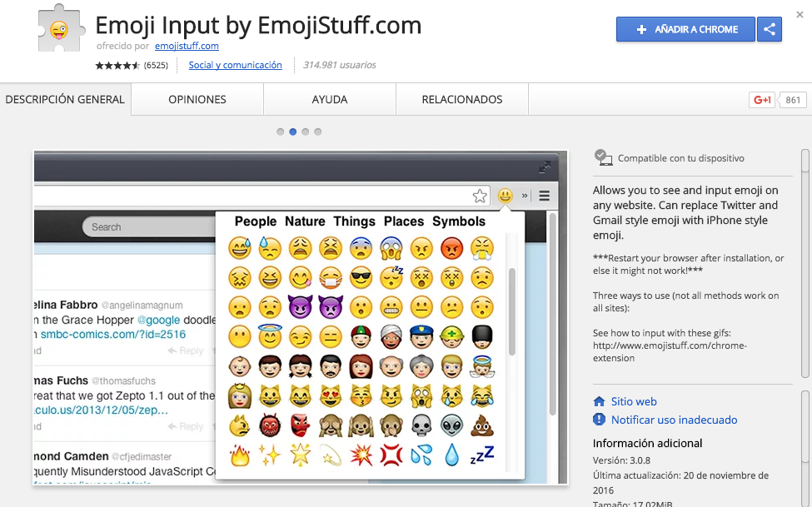This screenshot has width=812, height=507.
Task: Switch to the OPINIONES tab
Action: click(196, 98)
